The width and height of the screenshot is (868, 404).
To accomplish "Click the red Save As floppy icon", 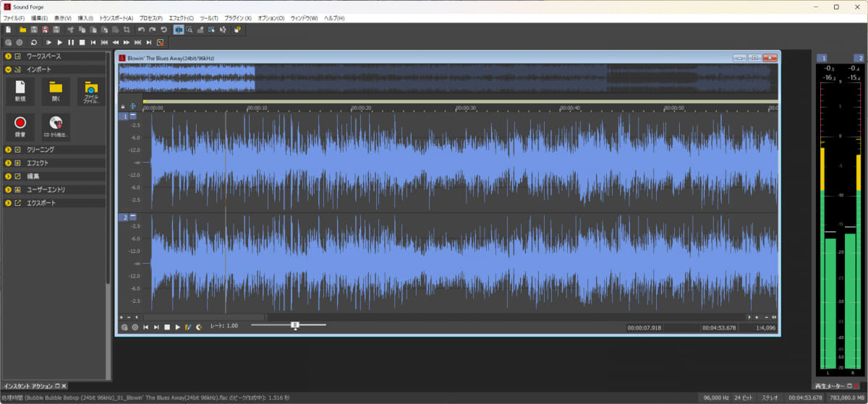I will coord(45,30).
